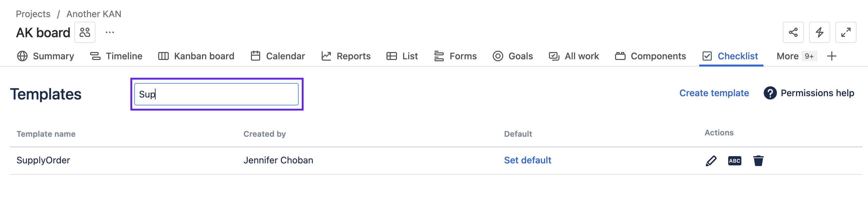Expand the More 9+ tabs menu
868x197 pixels.
tap(795, 56)
